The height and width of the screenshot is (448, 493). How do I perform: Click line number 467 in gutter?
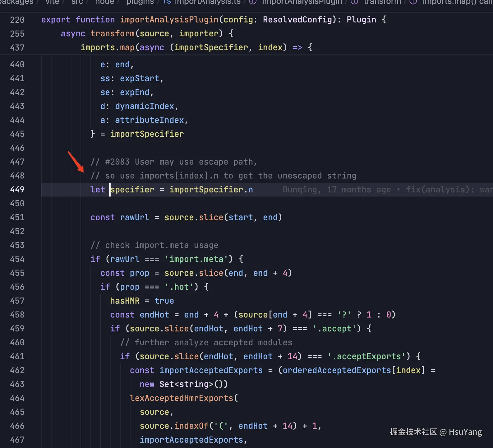17,440
